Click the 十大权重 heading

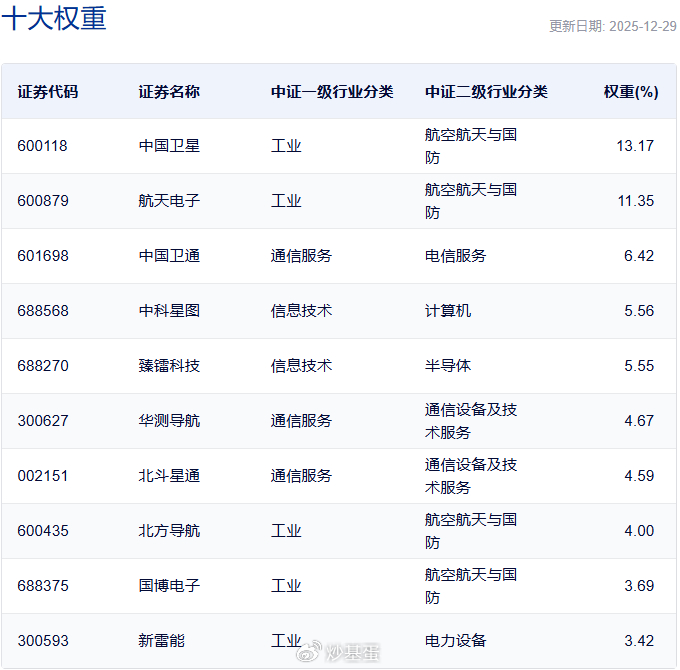tap(54, 18)
